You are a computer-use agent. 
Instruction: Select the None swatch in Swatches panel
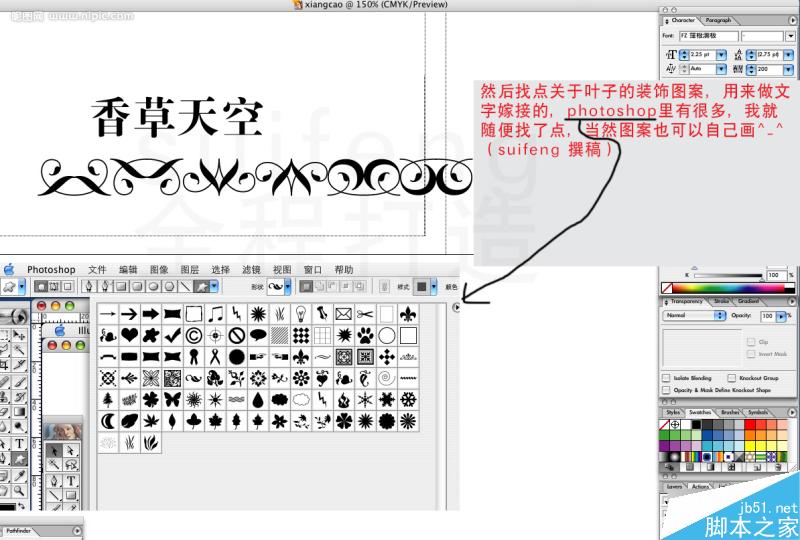664,425
